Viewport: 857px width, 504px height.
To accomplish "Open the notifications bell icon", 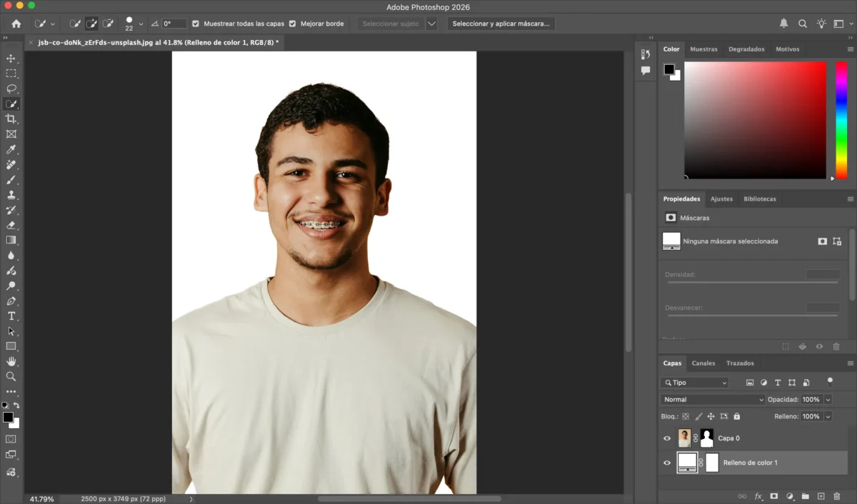I will click(783, 24).
